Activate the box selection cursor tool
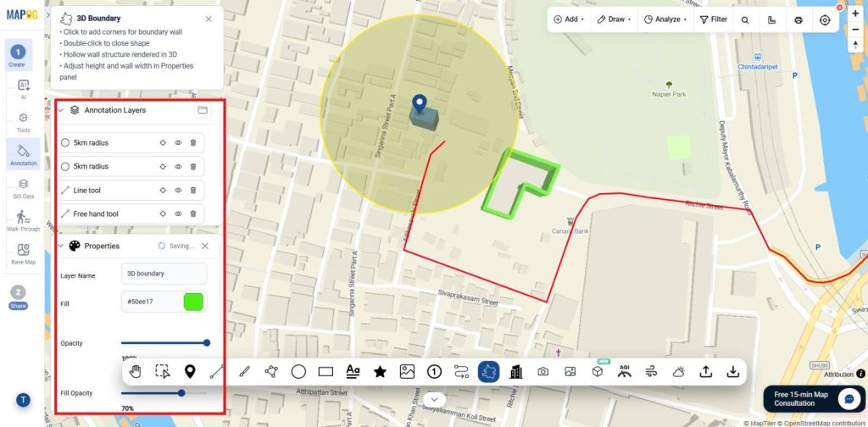The height and width of the screenshot is (427, 868). pos(162,372)
